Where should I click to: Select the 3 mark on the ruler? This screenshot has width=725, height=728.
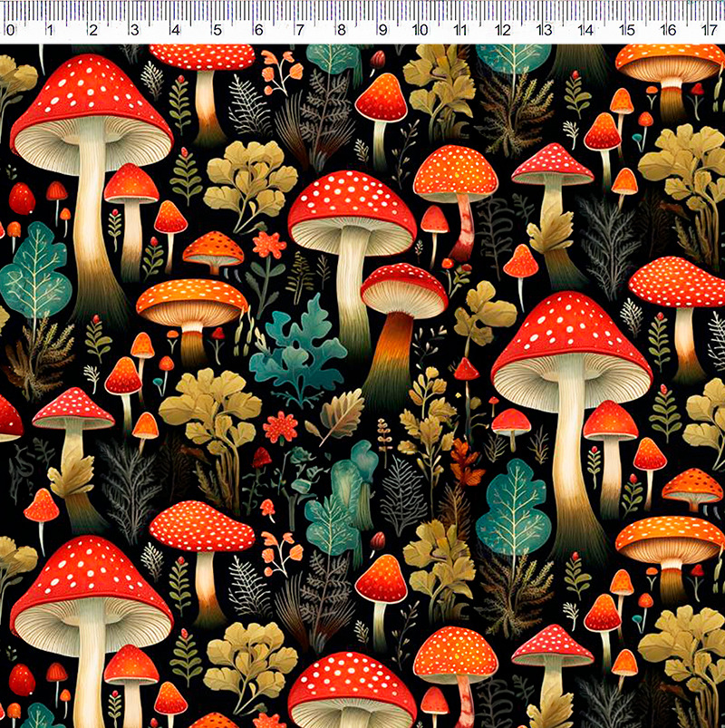pos(134,31)
